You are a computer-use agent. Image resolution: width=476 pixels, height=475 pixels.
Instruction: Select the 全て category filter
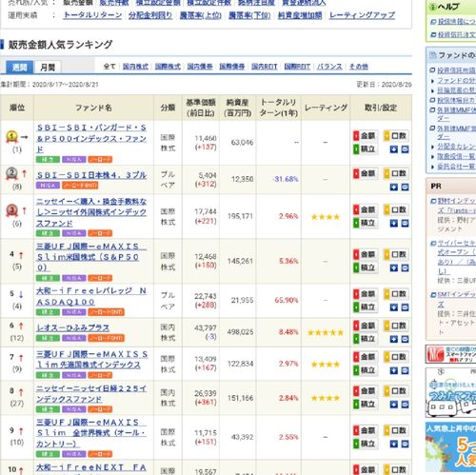(109, 67)
